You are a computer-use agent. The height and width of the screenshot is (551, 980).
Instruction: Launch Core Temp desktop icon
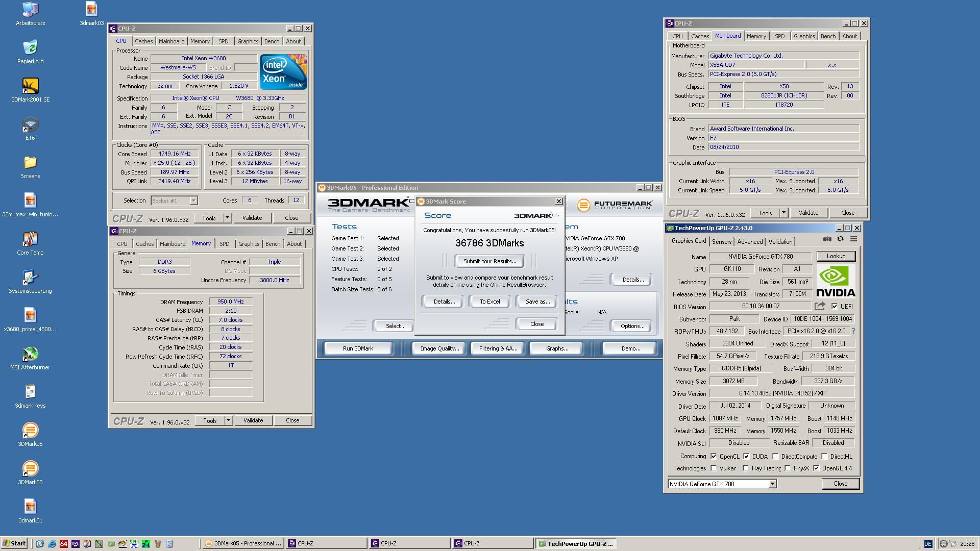pos(30,243)
